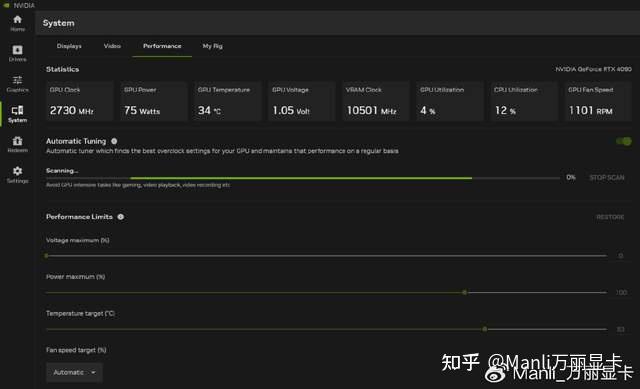The image size is (640, 389).
Task: Click the Voltage maximum (%) label
Action: pyautogui.click(x=78, y=240)
